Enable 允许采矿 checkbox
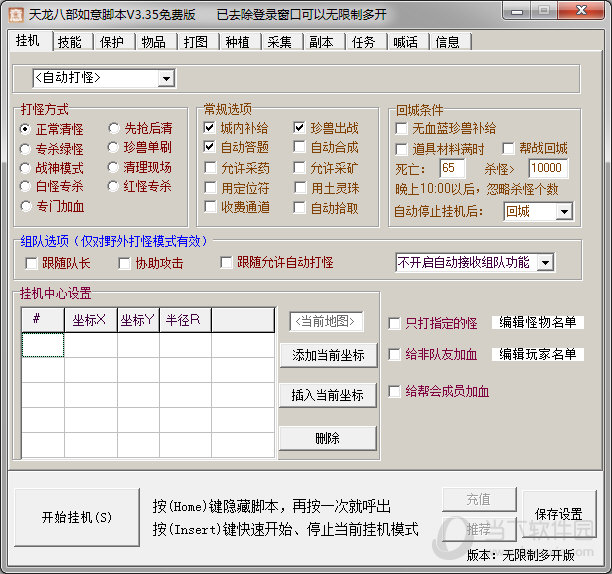612x574 pixels. pos(299,168)
